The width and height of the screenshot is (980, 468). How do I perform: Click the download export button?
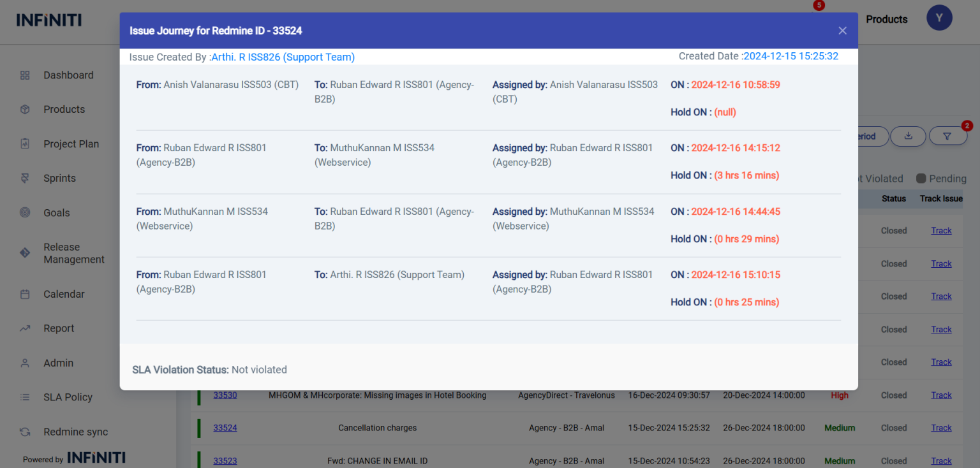pos(909,136)
